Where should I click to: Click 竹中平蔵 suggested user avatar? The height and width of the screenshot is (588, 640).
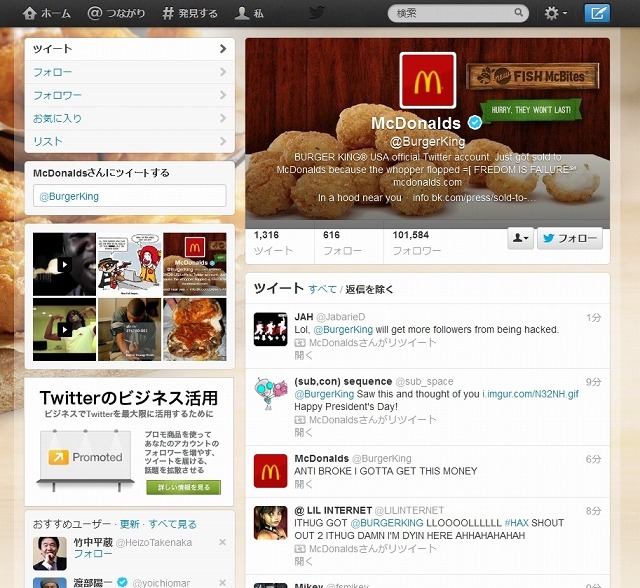coord(50,553)
